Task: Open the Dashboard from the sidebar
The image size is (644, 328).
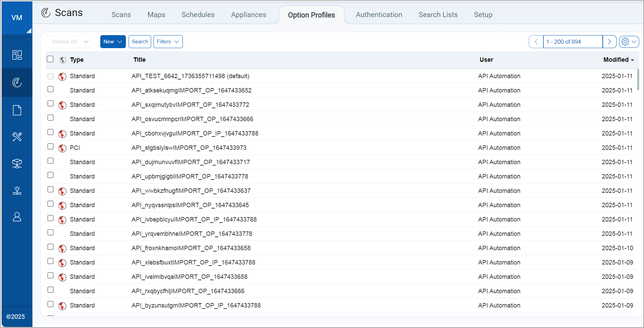Action: coord(17,55)
